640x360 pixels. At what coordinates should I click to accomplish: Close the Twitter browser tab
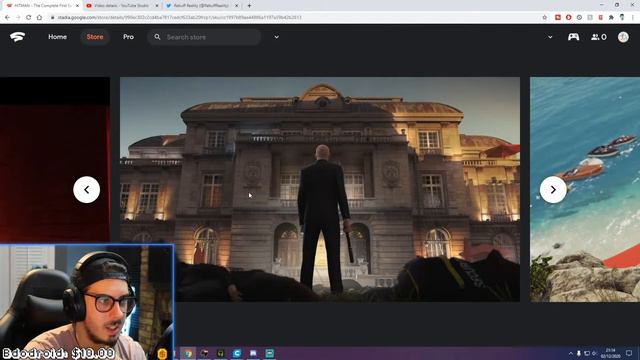pos(236,6)
